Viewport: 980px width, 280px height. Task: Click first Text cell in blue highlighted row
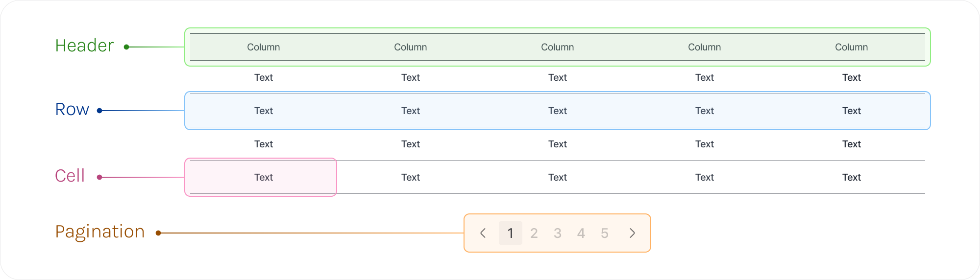[264, 111]
